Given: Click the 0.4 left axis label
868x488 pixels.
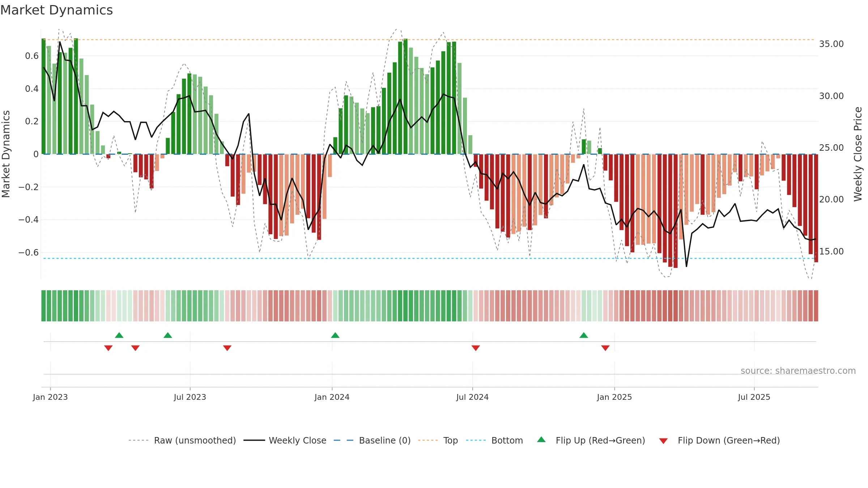Looking at the screenshot, I should [32, 89].
